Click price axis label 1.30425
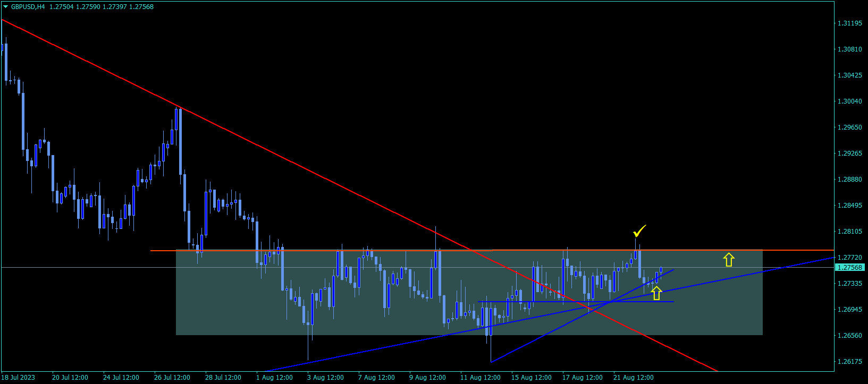 pyautogui.click(x=850, y=75)
